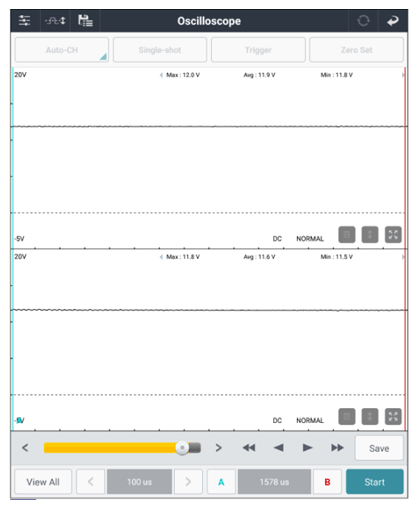Click the Start button
Image resolution: width=418 pixels, height=509 pixels.
(375, 482)
